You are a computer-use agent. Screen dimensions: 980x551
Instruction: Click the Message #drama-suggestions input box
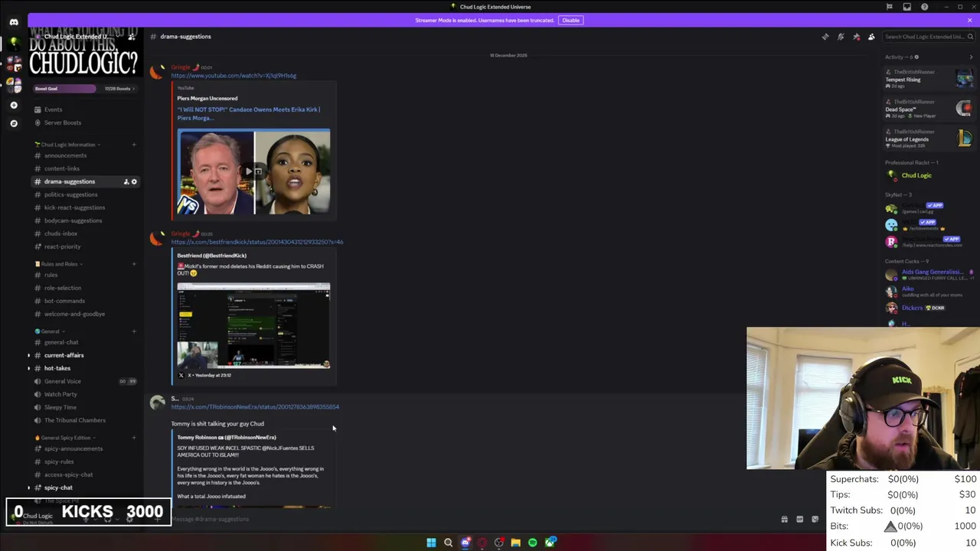[x=467, y=519]
